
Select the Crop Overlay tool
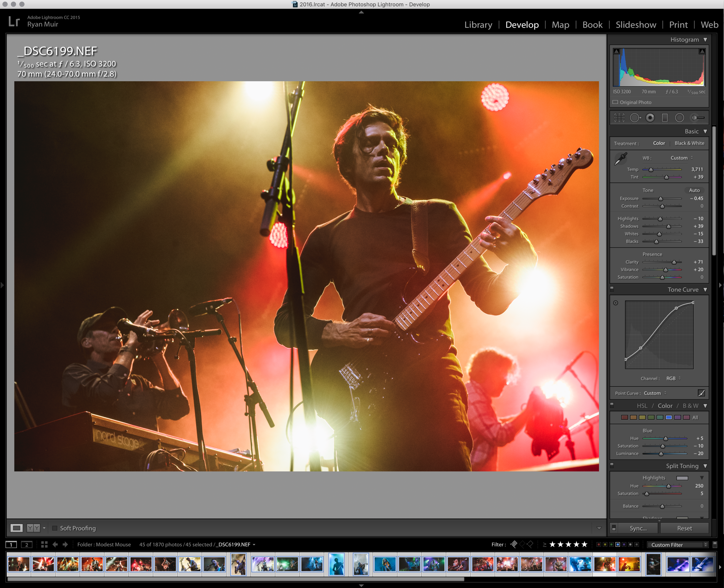click(619, 118)
